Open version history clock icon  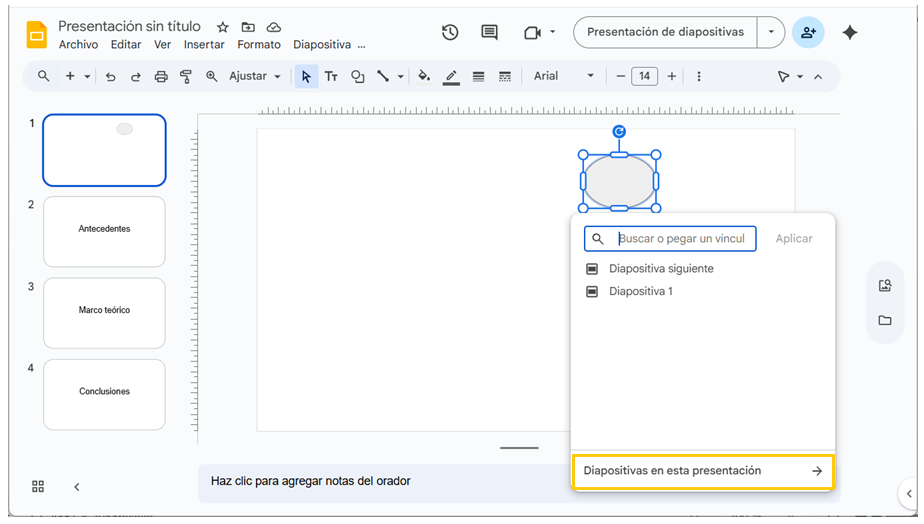coord(450,32)
